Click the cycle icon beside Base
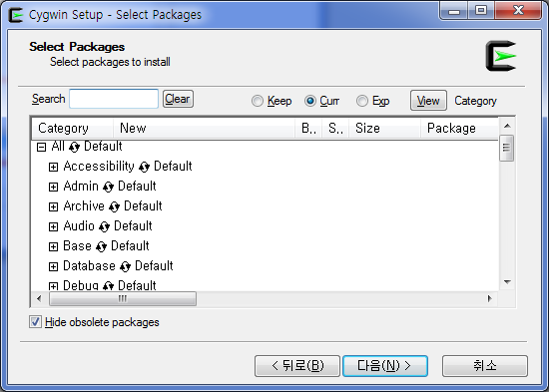Screen dimensions: 549x392 point(101,246)
